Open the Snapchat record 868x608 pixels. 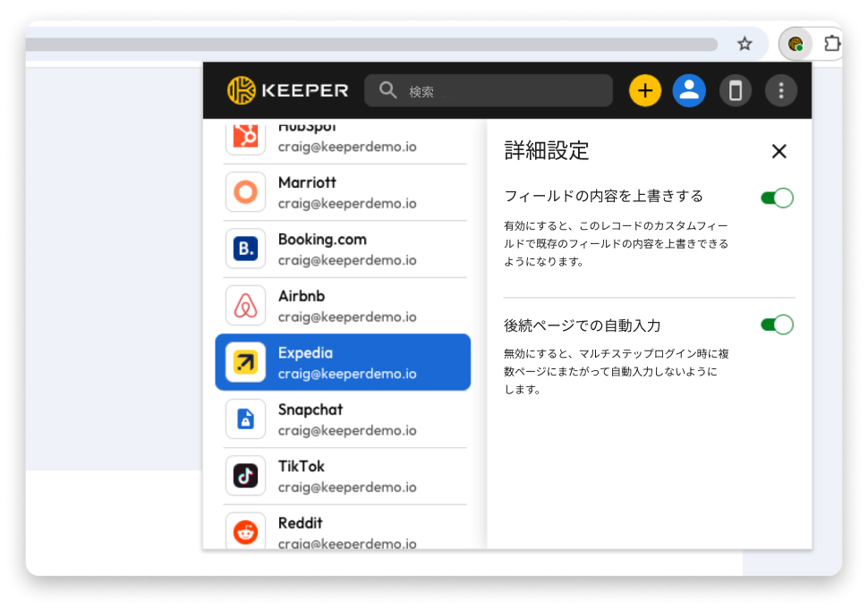coord(345,419)
